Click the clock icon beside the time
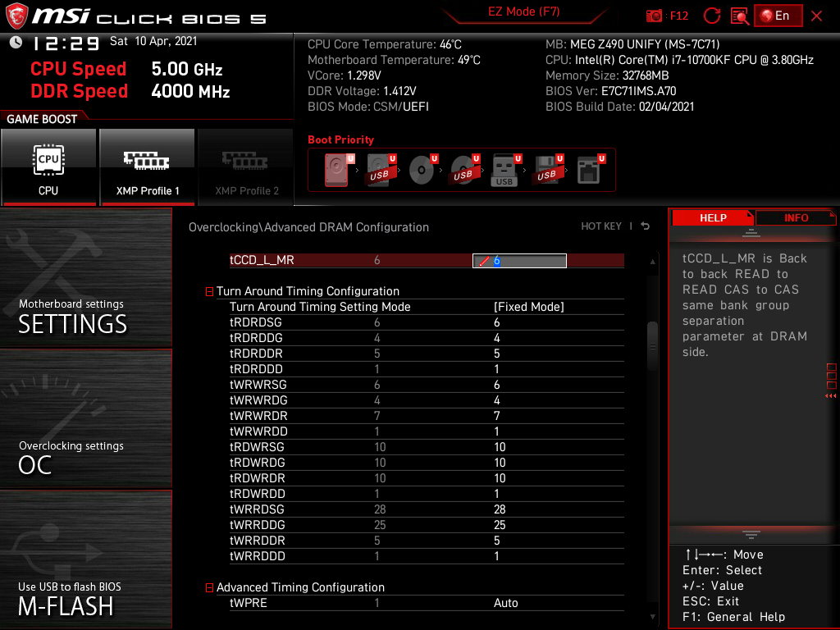The height and width of the screenshot is (630, 840). [x=16, y=43]
